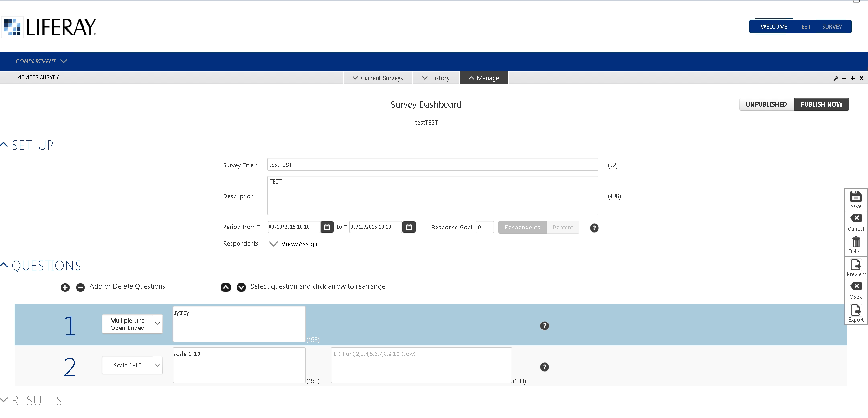Click the scale labels field for question 2
868x418 pixels.
[421, 365]
